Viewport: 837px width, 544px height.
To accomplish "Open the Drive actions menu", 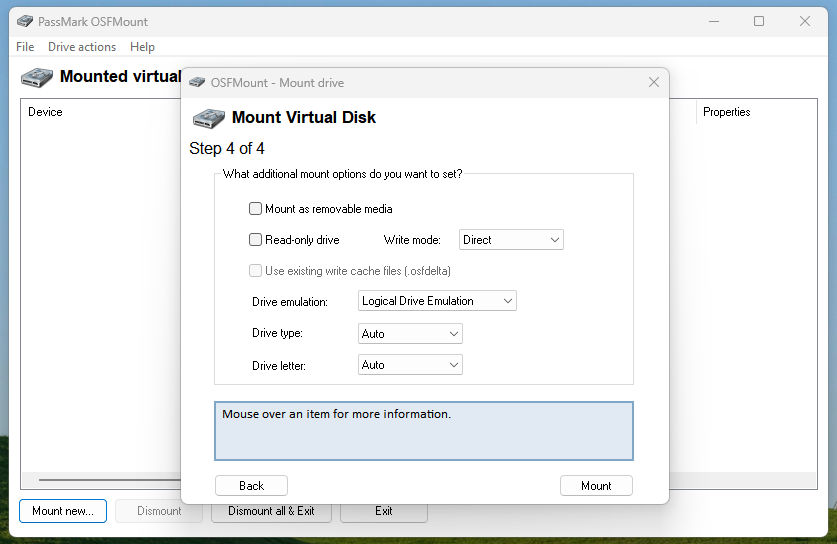I will click(x=82, y=47).
